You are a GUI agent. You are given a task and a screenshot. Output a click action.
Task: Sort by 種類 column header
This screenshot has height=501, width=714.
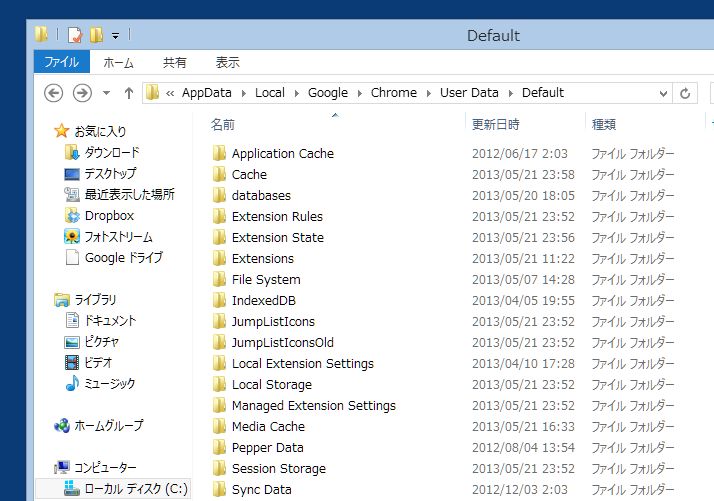pos(604,124)
